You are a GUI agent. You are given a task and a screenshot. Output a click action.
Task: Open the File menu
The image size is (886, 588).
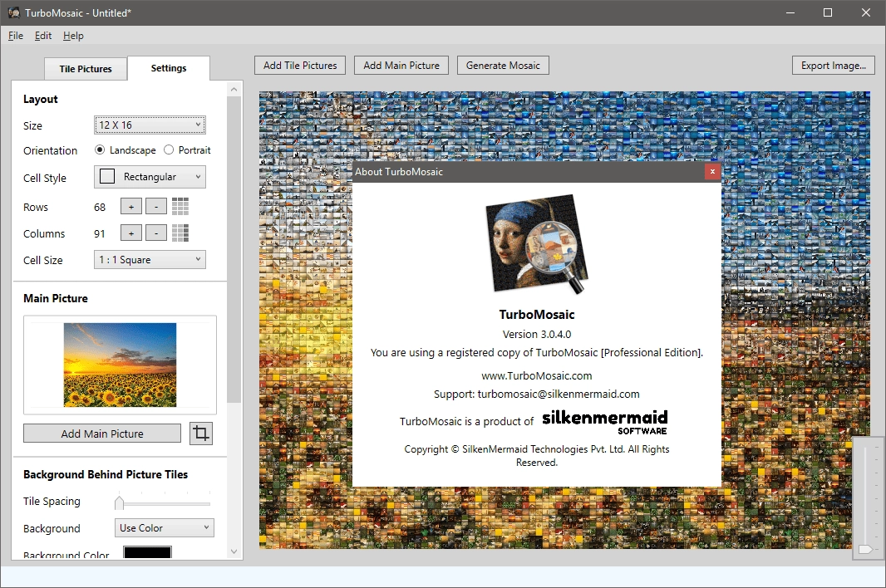[x=16, y=36]
